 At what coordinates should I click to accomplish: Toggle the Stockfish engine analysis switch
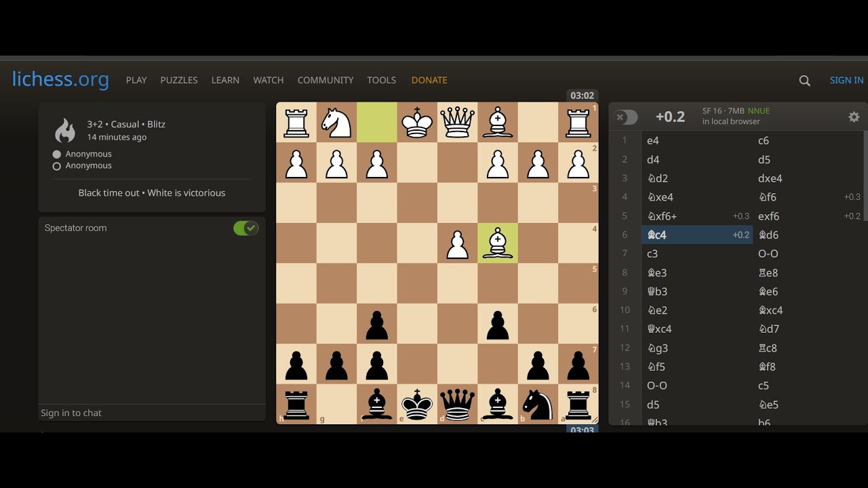pyautogui.click(x=626, y=117)
